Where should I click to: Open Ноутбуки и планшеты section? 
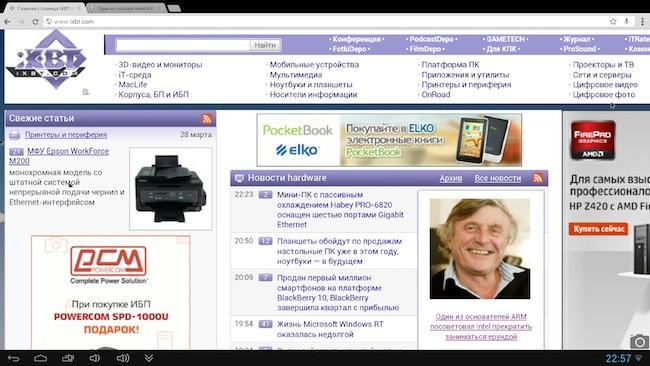[x=311, y=85]
